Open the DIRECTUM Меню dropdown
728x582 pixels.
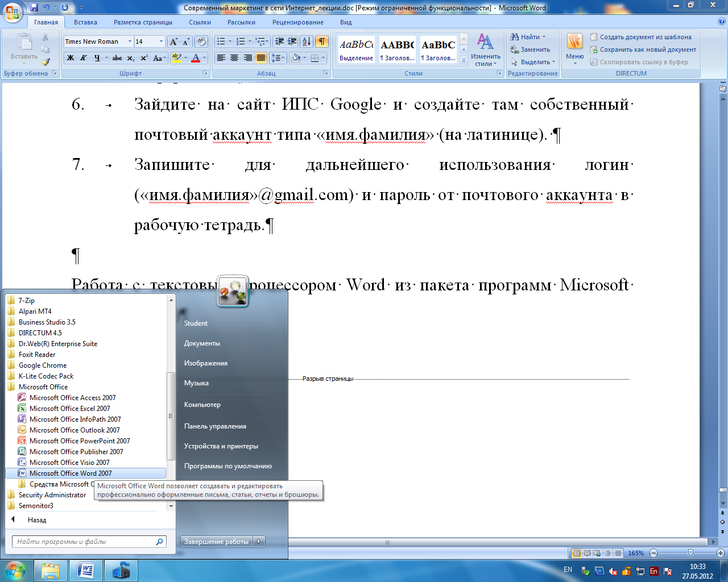coord(575,49)
